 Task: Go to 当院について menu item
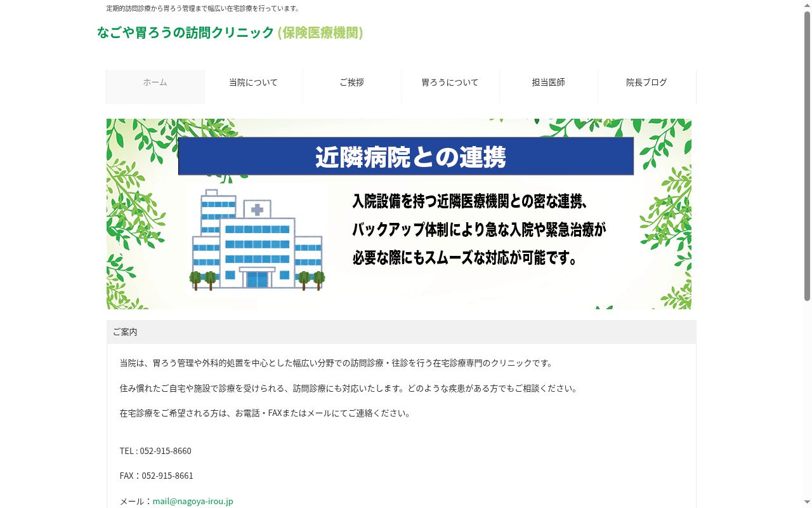point(254,87)
